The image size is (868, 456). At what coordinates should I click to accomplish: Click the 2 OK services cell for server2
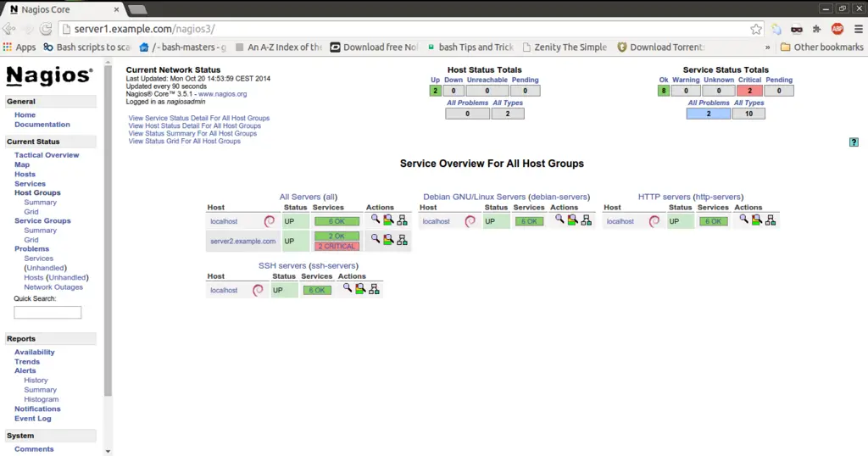click(337, 236)
